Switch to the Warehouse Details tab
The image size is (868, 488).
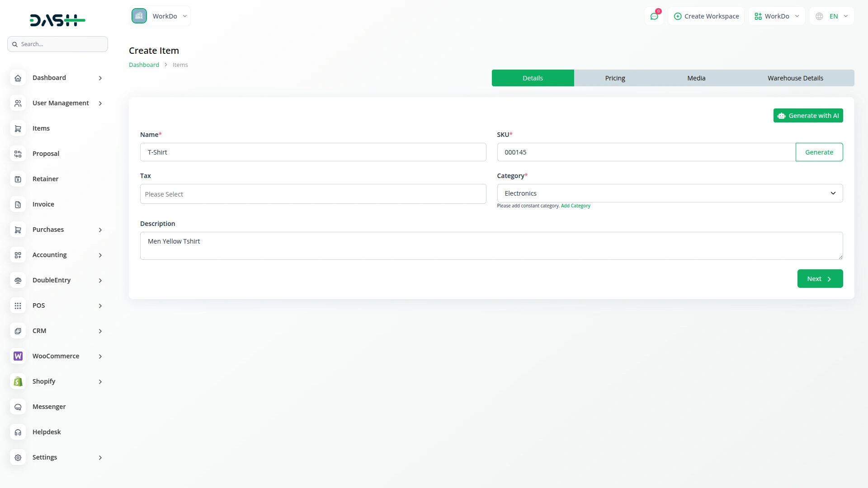[x=795, y=78]
